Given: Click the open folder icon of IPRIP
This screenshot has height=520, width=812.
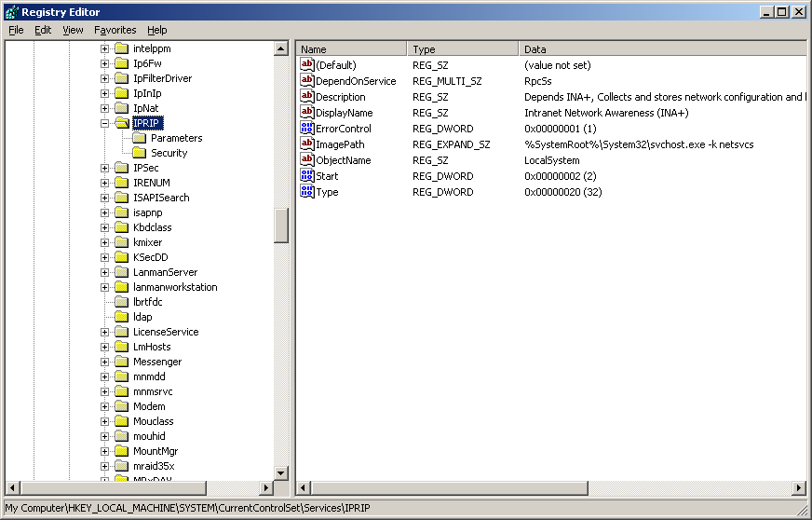Looking at the screenshot, I should 122,123.
